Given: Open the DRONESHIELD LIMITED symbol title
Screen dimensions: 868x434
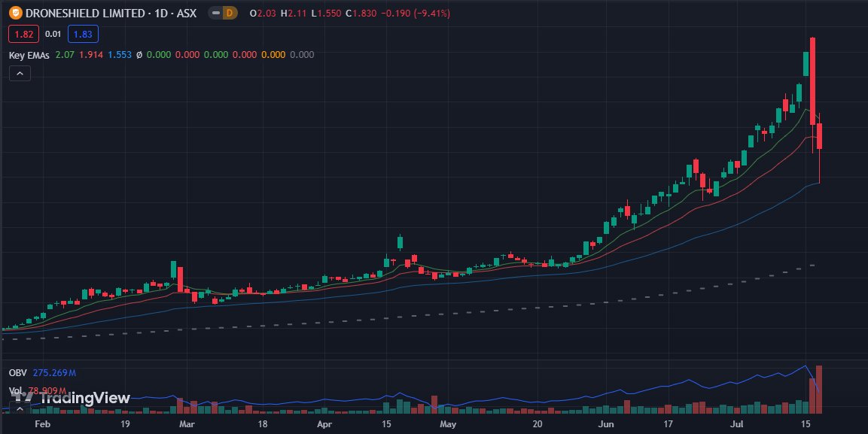Looking at the screenshot, I should (x=111, y=14).
